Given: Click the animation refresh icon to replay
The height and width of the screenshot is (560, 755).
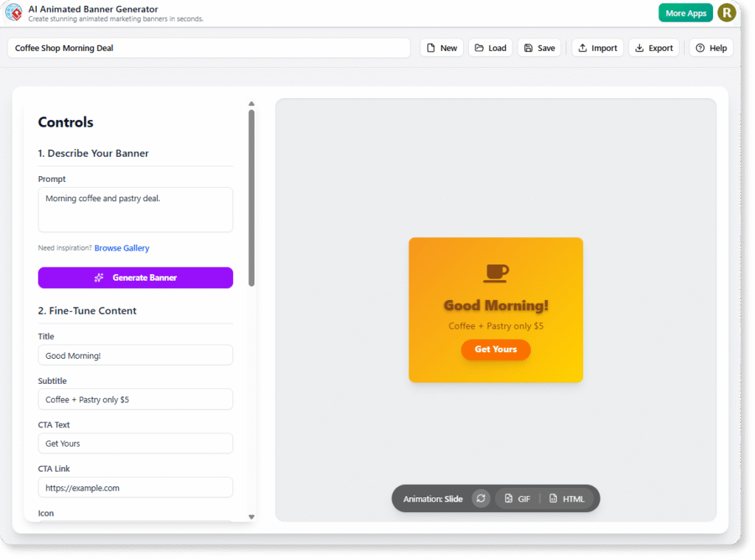Looking at the screenshot, I should [481, 498].
